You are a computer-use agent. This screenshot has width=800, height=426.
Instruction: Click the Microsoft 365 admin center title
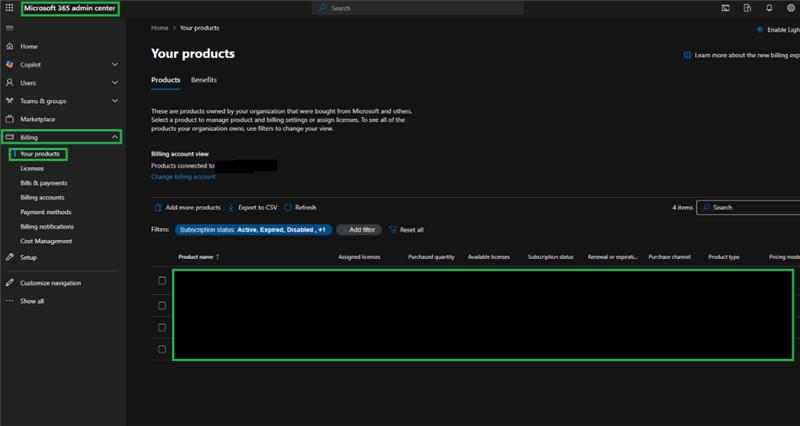69,8
